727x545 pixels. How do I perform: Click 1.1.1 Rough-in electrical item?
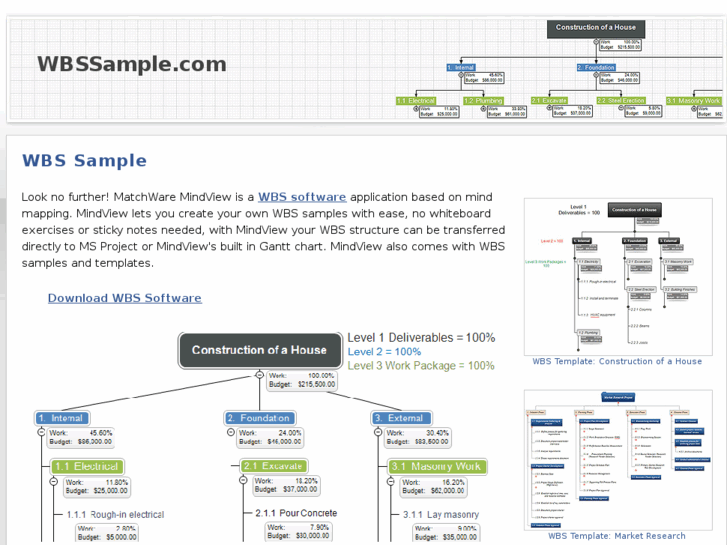(x=115, y=514)
